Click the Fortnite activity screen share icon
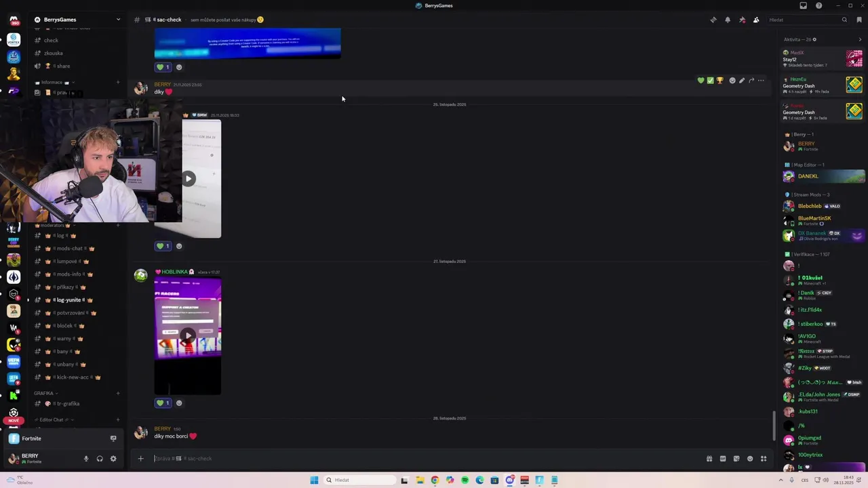This screenshot has width=868, height=488. pyautogui.click(x=113, y=439)
